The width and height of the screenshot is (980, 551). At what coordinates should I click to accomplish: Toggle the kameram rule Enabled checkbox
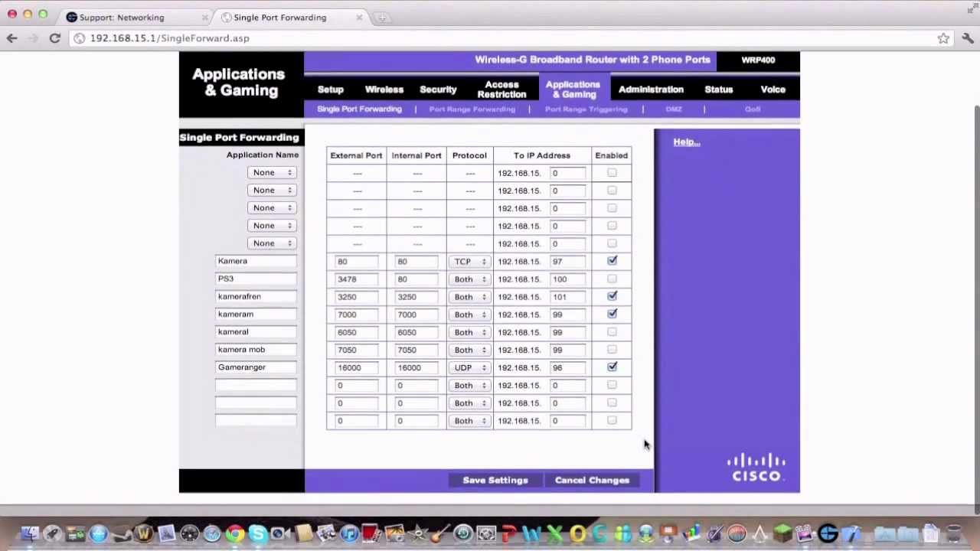point(612,314)
